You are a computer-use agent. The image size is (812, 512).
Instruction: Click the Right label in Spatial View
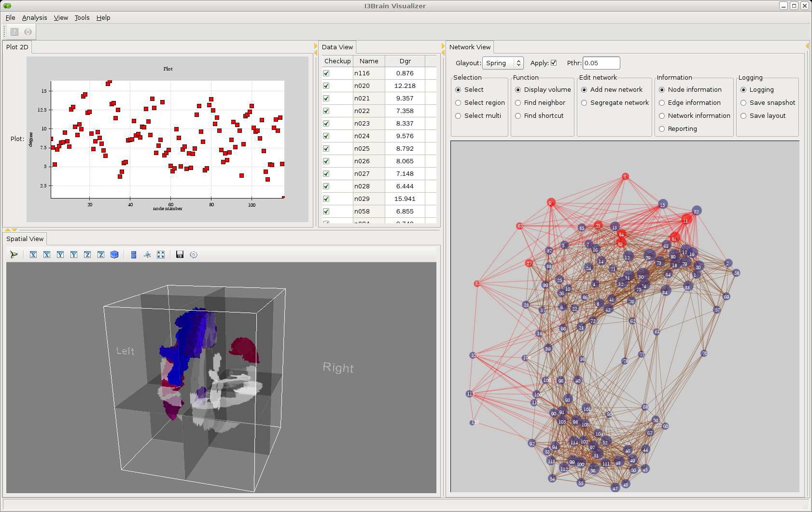tap(338, 368)
